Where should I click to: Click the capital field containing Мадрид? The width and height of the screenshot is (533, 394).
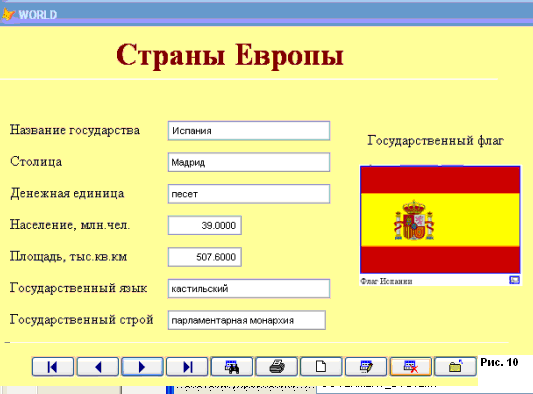[249, 162]
